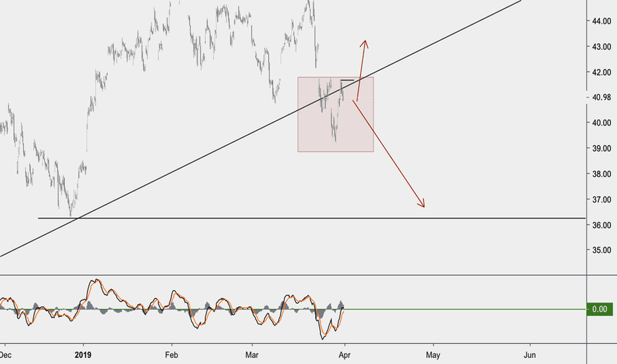Click the 39.00 price axis label
Screen dimensions: 617x364
tap(602, 148)
